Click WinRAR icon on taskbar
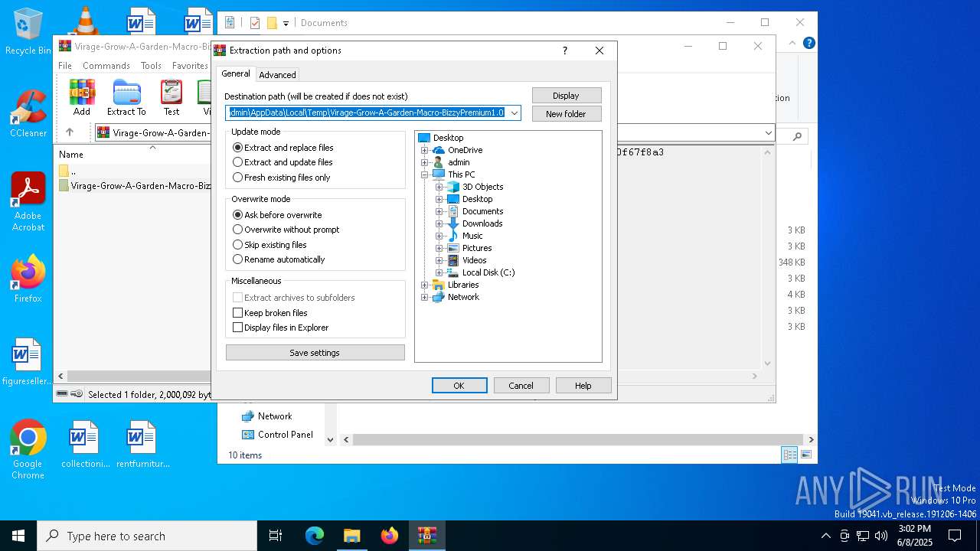The height and width of the screenshot is (551, 980). point(427,536)
